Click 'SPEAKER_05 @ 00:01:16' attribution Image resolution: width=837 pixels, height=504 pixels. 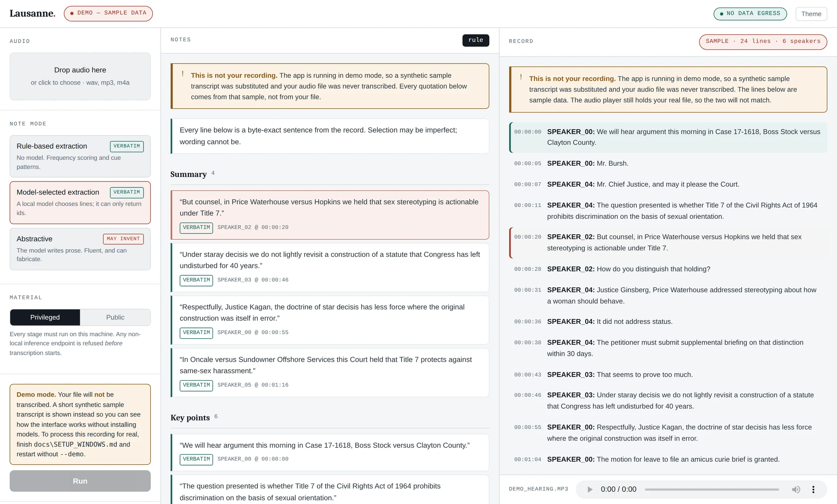pos(253,385)
